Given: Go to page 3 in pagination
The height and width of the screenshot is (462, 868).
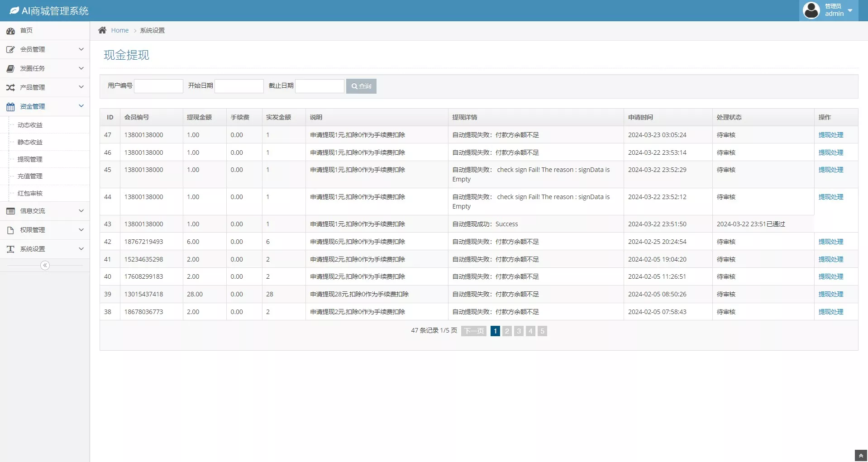Looking at the screenshot, I should (519, 331).
